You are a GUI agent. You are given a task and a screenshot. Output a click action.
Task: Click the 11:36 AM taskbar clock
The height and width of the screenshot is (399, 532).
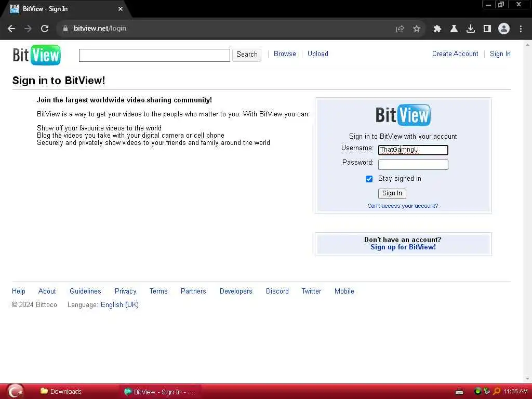(x=515, y=392)
